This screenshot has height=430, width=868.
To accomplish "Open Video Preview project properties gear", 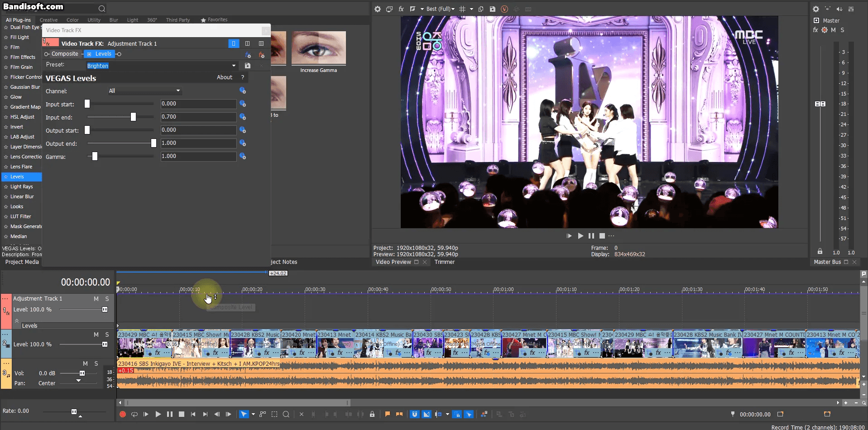I will [377, 9].
